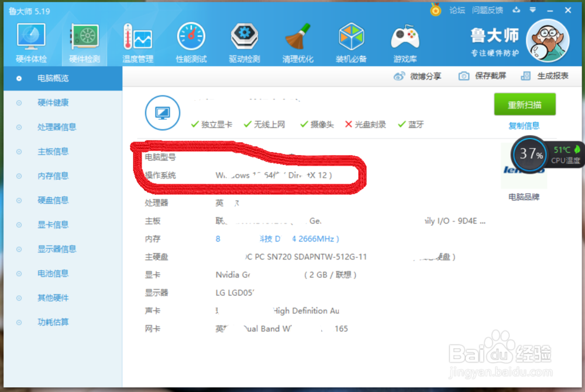Click the 显卡 Nvidia row value
This screenshot has height=392, width=585.
coord(286,275)
